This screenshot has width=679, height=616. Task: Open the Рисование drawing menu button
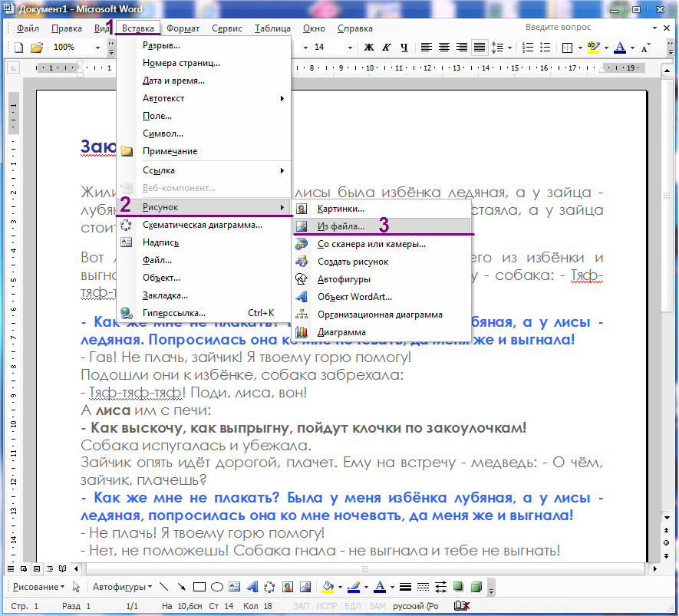tap(38, 588)
